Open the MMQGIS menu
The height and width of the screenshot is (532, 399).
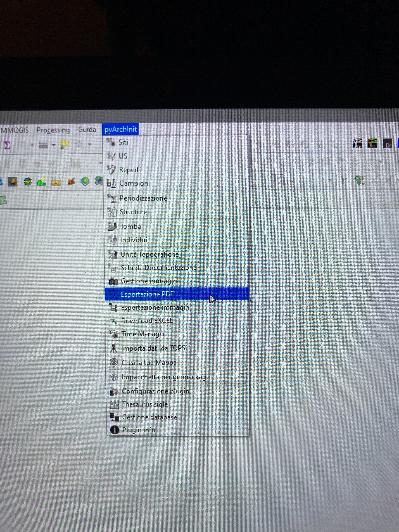pos(15,130)
